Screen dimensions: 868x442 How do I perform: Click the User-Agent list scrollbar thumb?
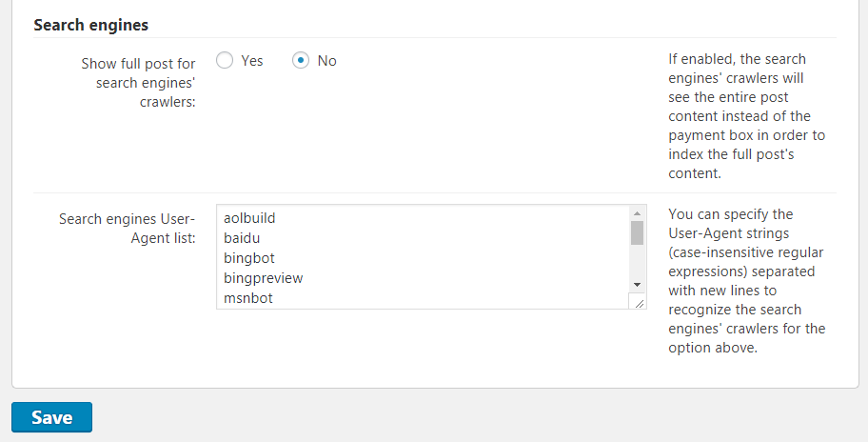[638, 233]
